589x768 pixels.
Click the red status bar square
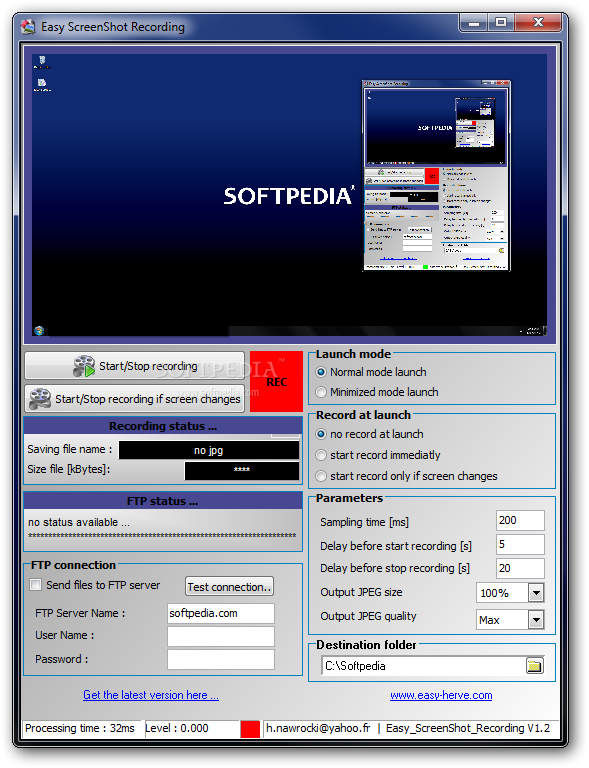click(x=250, y=729)
